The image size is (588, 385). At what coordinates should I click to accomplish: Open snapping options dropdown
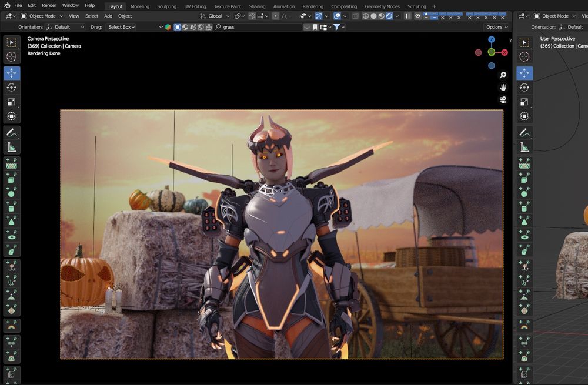[262, 16]
